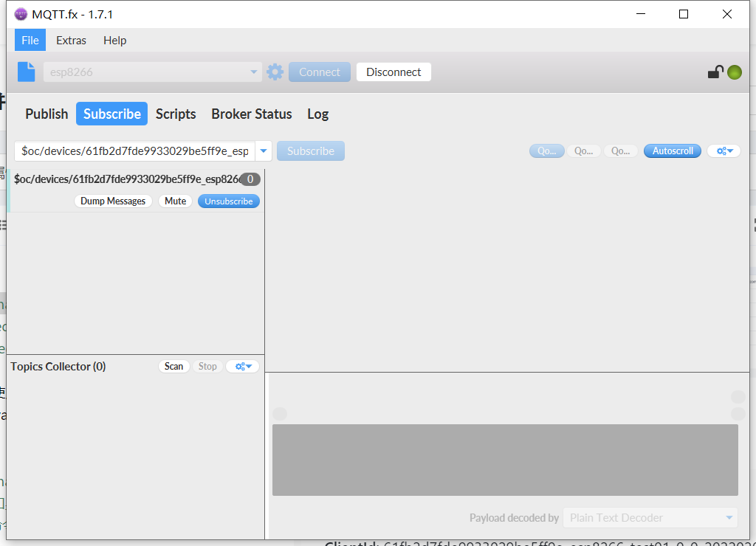Open the Extras menu
This screenshot has width=756, height=546.
pos(71,40)
